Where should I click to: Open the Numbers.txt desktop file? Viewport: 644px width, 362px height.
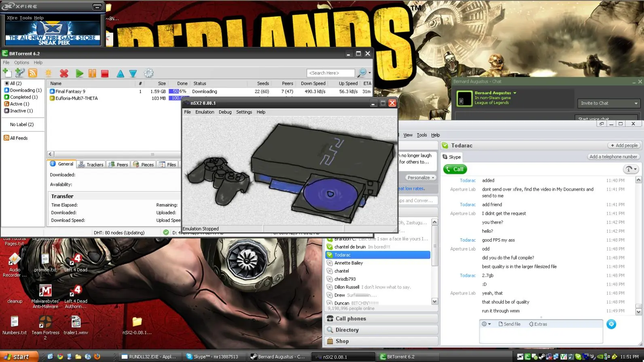coord(15,326)
